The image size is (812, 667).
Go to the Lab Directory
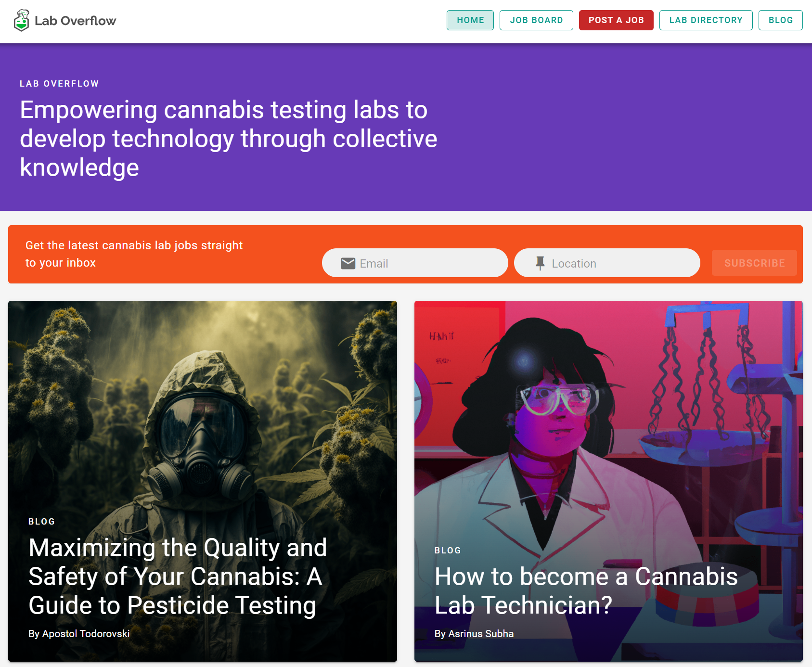point(706,20)
